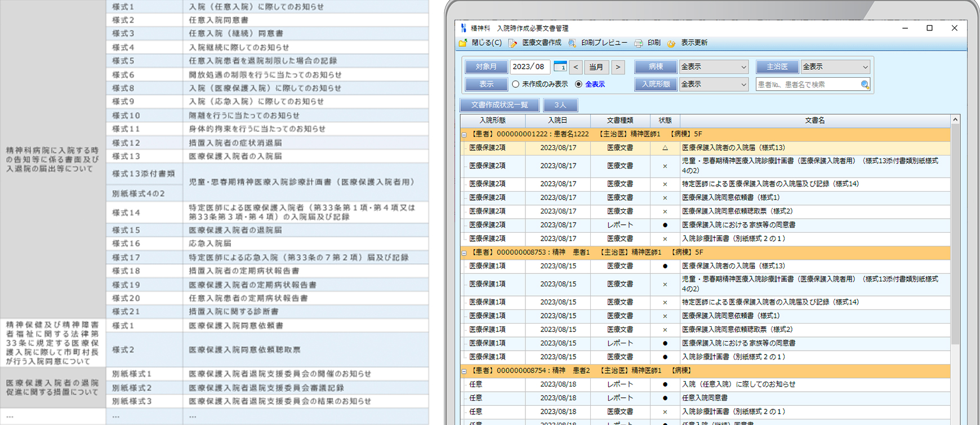
Task: Click the 対象月 label button
Action: 486,67
